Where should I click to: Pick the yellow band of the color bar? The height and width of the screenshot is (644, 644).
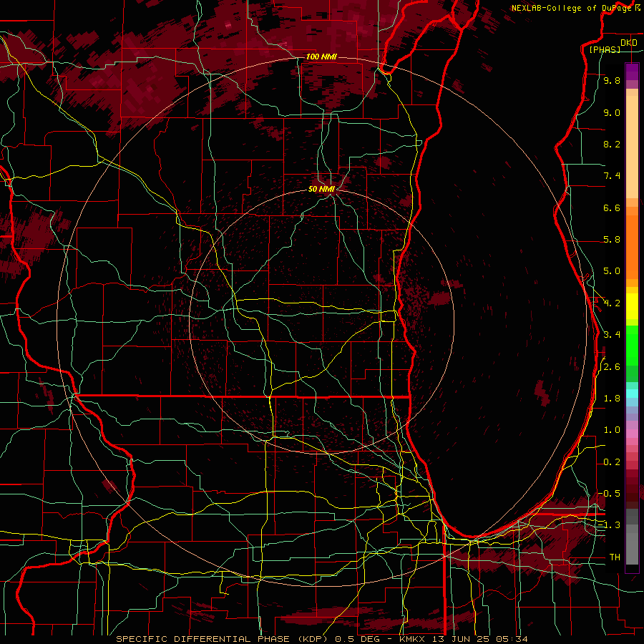pos(632,306)
